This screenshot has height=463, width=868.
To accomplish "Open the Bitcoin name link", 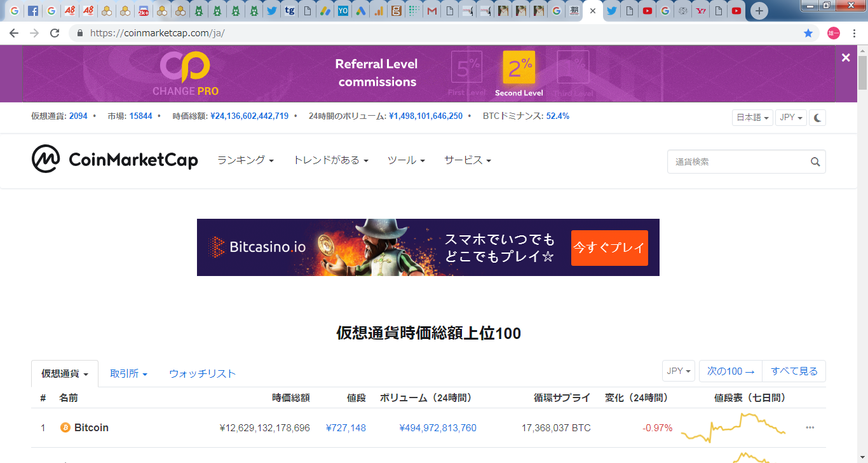I will tap(92, 428).
